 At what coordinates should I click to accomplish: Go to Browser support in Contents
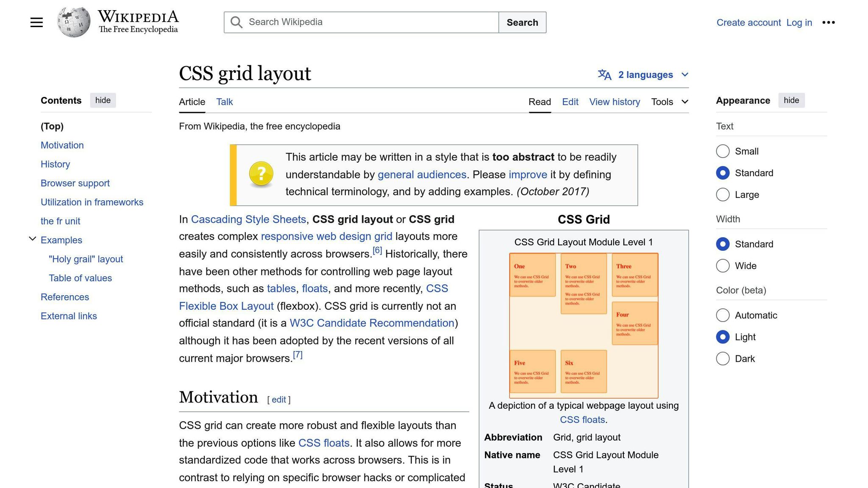pyautogui.click(x=75, y=183)
